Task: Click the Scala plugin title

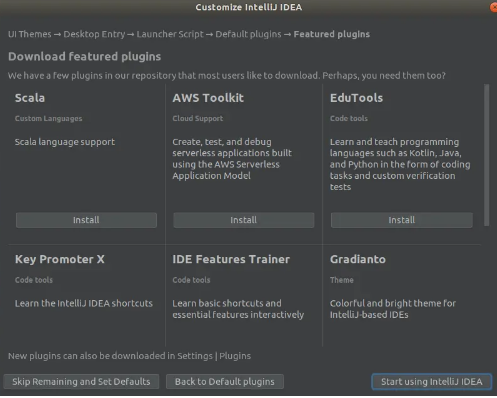Action: 30,98
